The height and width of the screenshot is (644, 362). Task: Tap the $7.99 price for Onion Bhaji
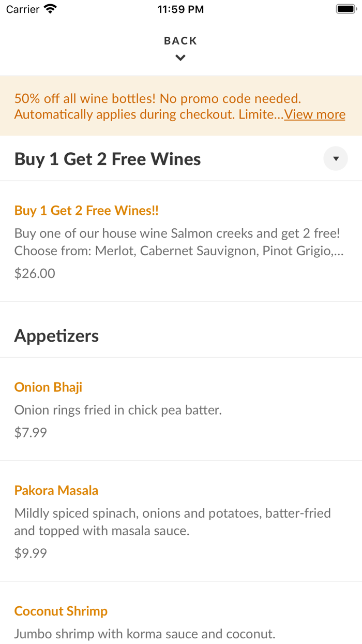[x=30, y=432]
